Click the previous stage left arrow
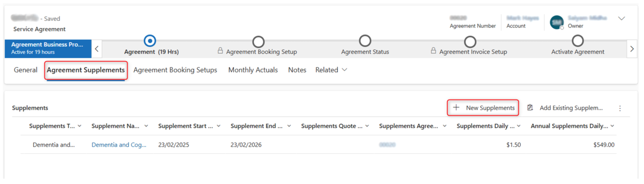The height and width of the screenshot is (184, 644). [x=97, y=49]
